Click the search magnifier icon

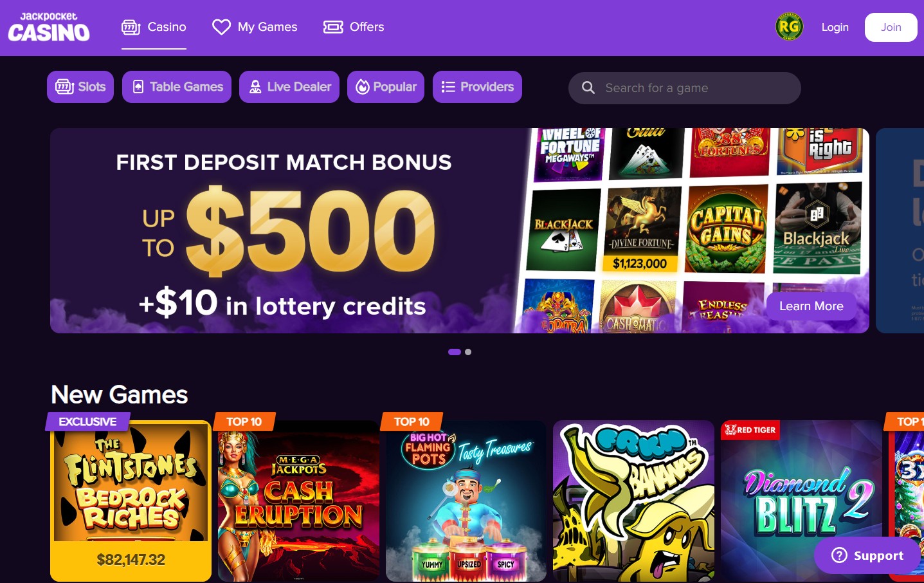pos(588,88)
